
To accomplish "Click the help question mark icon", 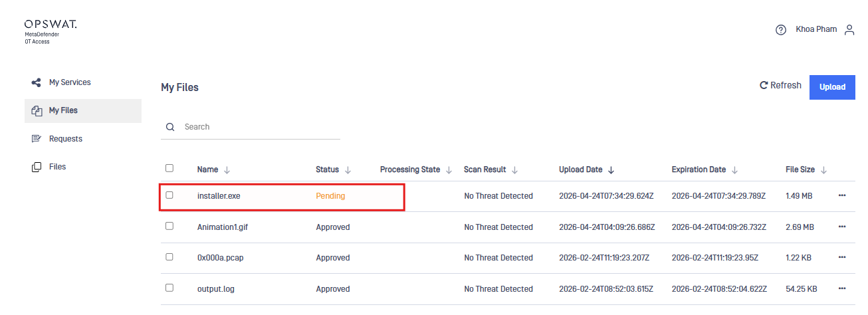I will click(x=781, y=30).
